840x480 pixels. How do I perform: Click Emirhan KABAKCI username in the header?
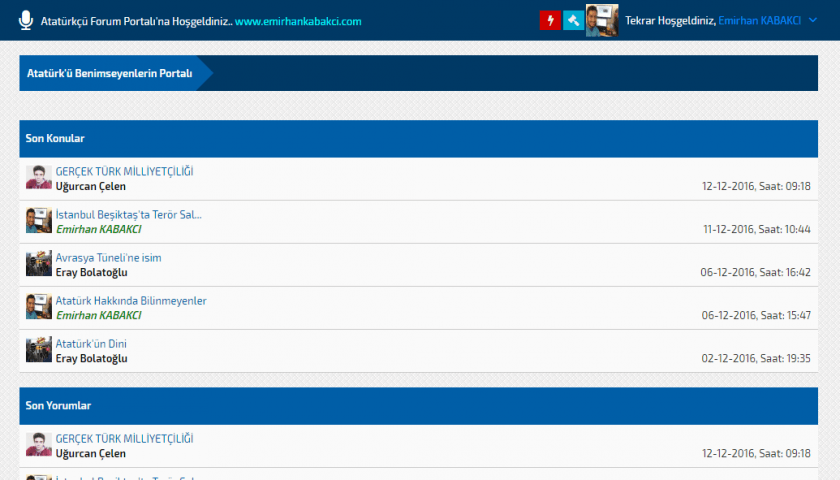pos(759,21)
